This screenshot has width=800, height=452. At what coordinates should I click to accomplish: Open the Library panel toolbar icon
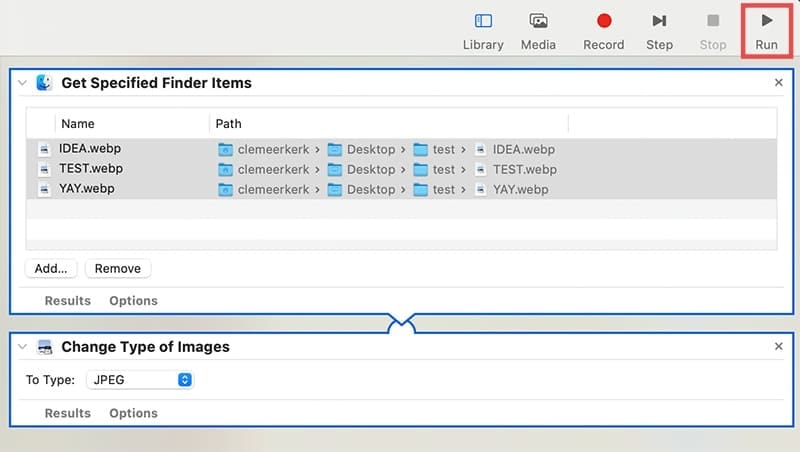[483, 21]
